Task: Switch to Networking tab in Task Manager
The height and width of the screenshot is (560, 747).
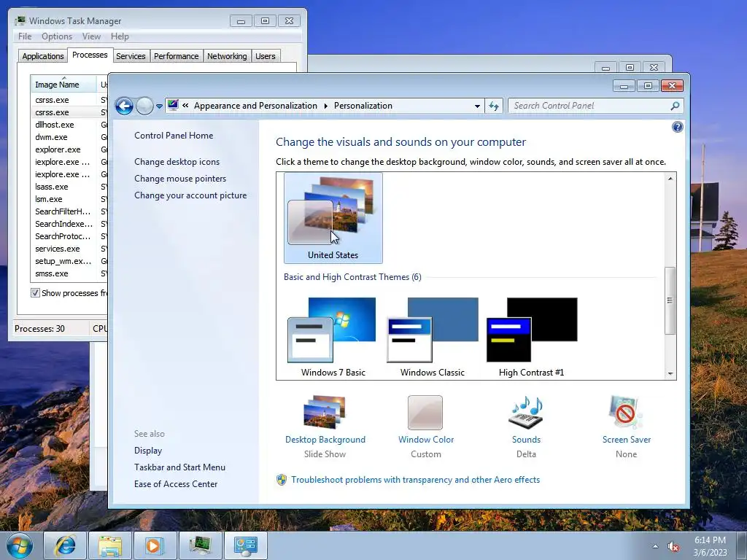Action: [x=227, y=56]
